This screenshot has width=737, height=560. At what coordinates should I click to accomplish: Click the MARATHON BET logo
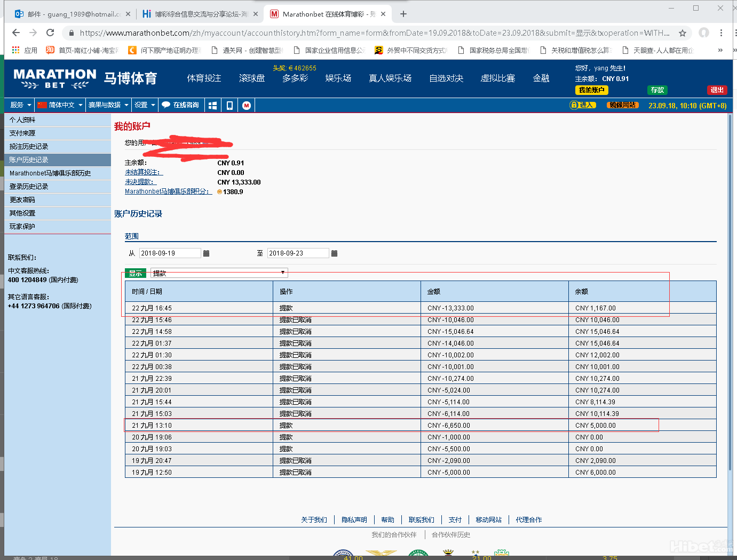pos(55,78)
